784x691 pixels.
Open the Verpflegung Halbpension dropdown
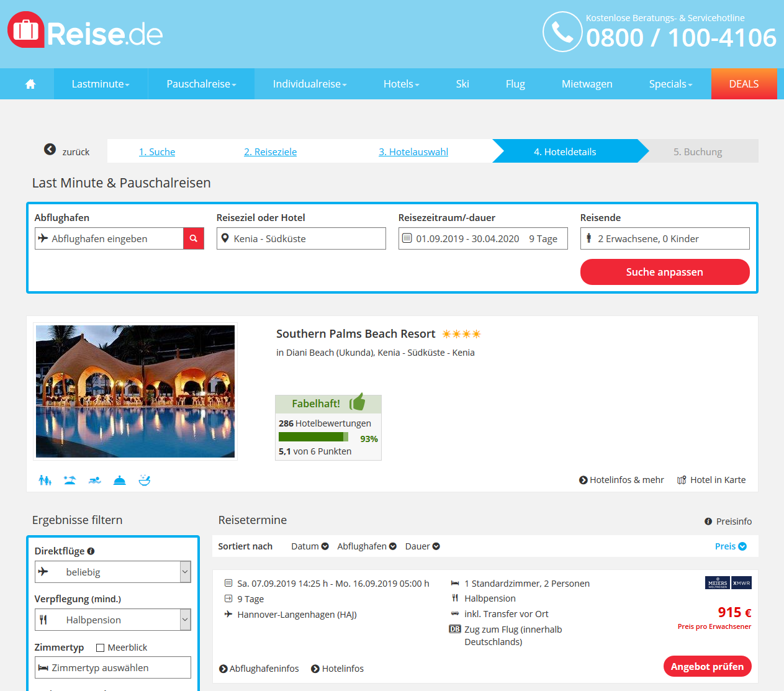click(x=112, y=620)
